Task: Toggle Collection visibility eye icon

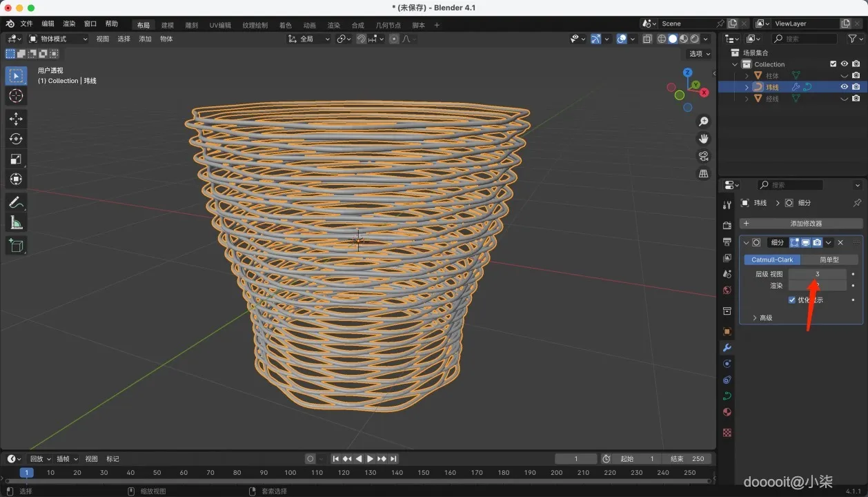Action: [x=844, y=64]
